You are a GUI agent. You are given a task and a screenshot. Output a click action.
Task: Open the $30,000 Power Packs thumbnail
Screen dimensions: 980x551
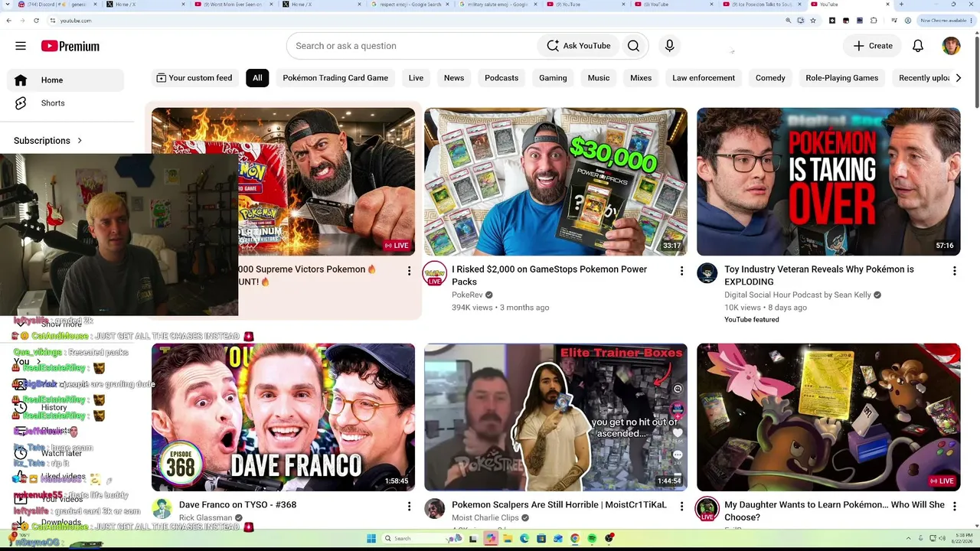pyautogui.click(x=556, y=181)
